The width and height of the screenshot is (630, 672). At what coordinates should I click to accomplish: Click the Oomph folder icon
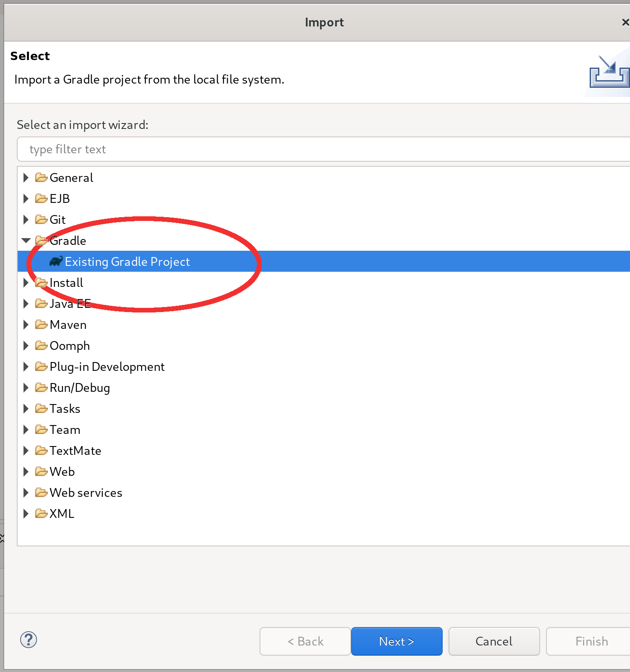click(41, 346)
